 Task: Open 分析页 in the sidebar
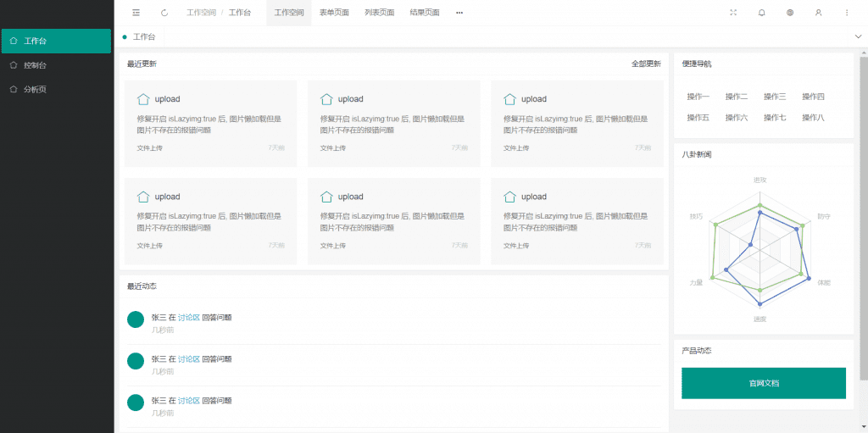[x=57, y=89]
